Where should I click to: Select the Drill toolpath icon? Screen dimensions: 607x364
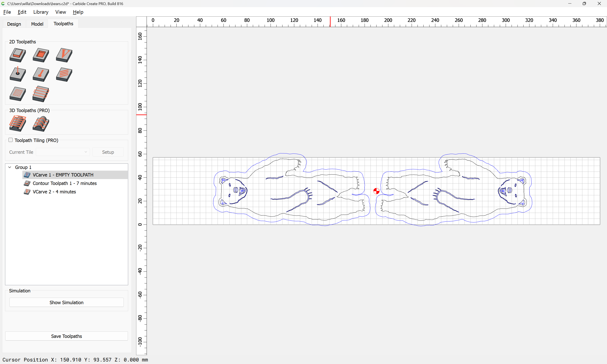click(17, 74)
